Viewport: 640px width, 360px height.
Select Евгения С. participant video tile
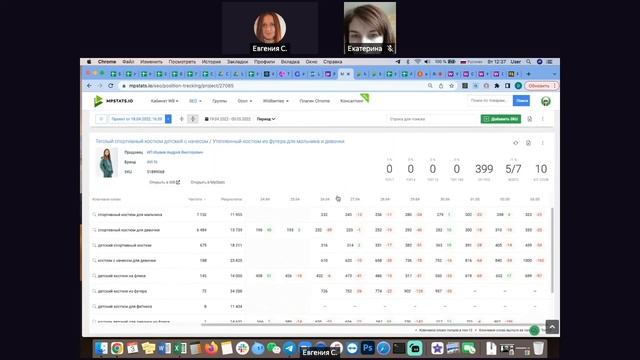coord(270,28)
